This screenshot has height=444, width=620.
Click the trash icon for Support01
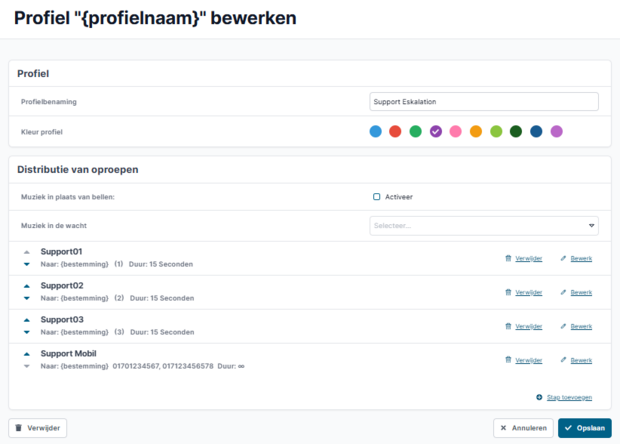click(508, 258)
